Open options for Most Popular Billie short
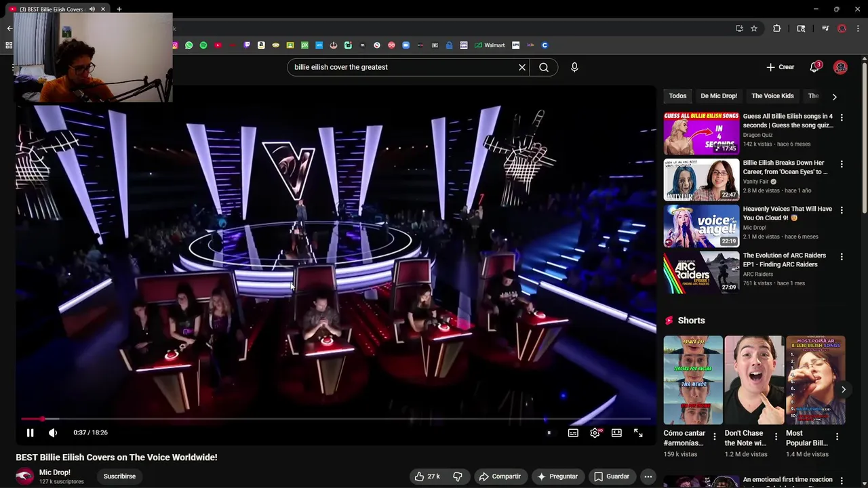Image resolution: width=868 pixels, height=488 pixels. coord(837,437)
